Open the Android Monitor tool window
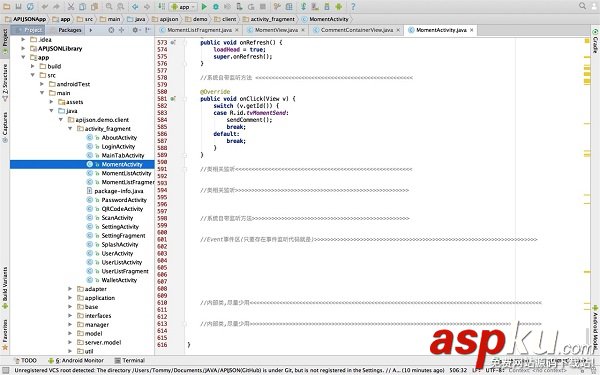The width and height of the screenshot is (600, 375). click(76, 360)
